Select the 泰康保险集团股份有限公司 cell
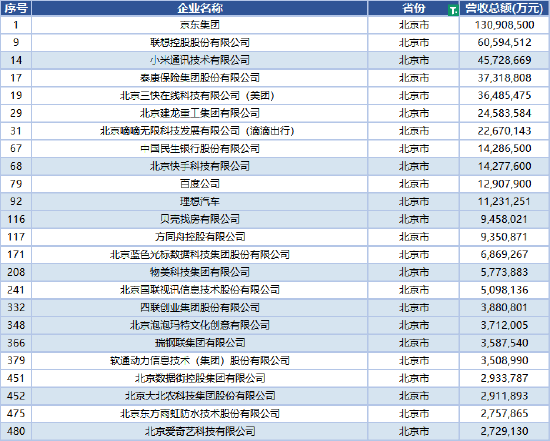The height and width of the screenshot is (441, 550). 200,78
